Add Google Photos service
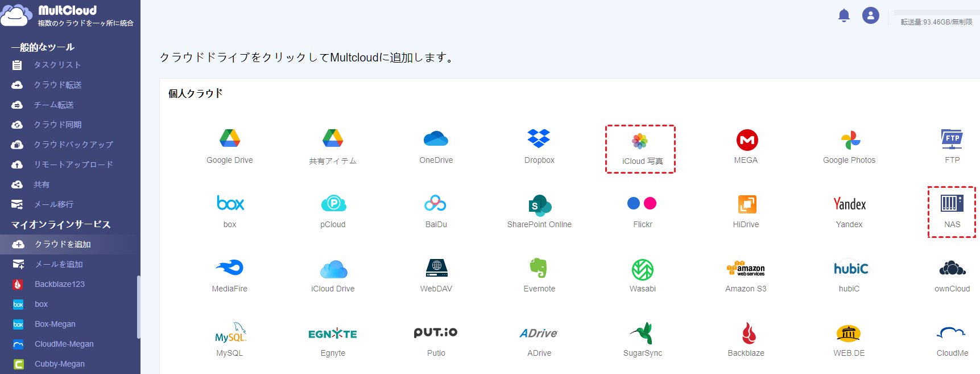The width and height of the screenshot is (980, 374). 850,139
